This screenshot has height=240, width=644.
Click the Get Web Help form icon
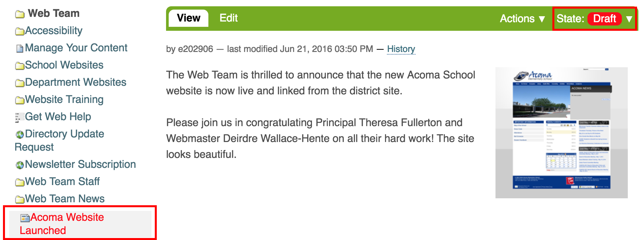click(x=20, y=118)
